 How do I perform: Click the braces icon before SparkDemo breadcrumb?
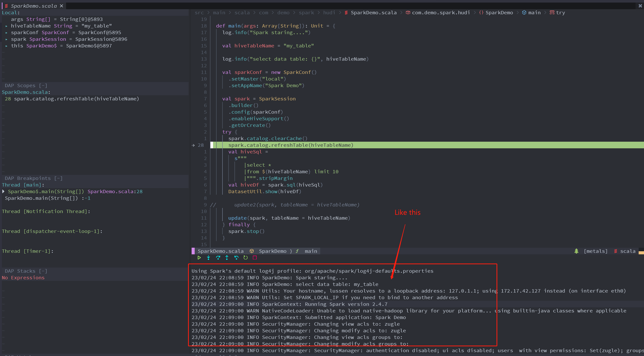click(481, 12)
